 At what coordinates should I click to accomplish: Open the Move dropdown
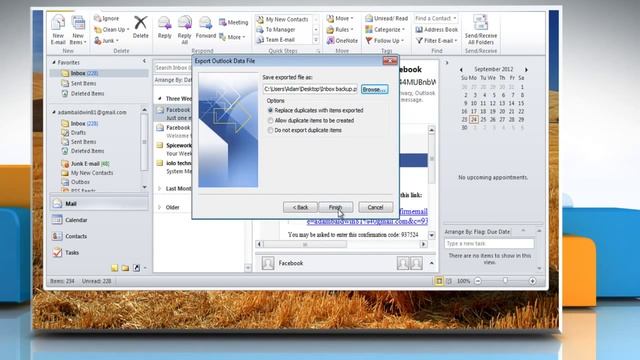point(340,18)
